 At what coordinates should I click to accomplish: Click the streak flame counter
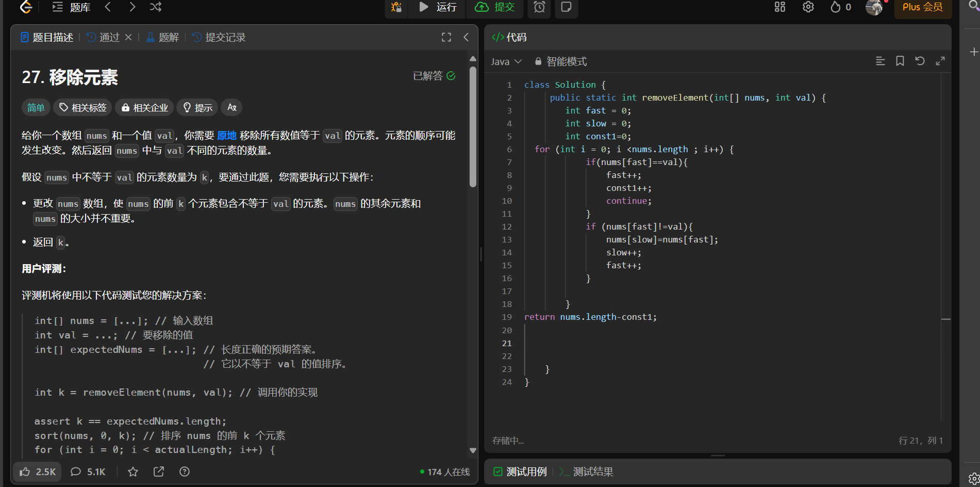click(x=840, y=7)
